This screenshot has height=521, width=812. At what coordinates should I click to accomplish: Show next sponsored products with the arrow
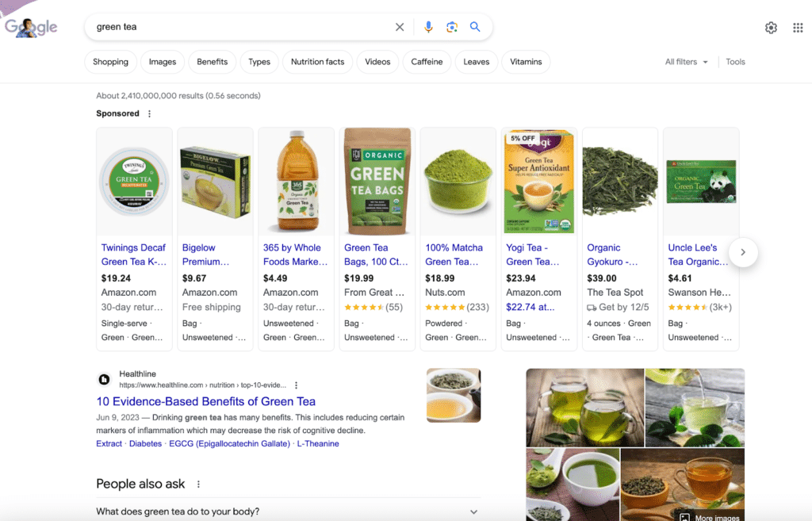pyautogui.click(x=743, y=252)
